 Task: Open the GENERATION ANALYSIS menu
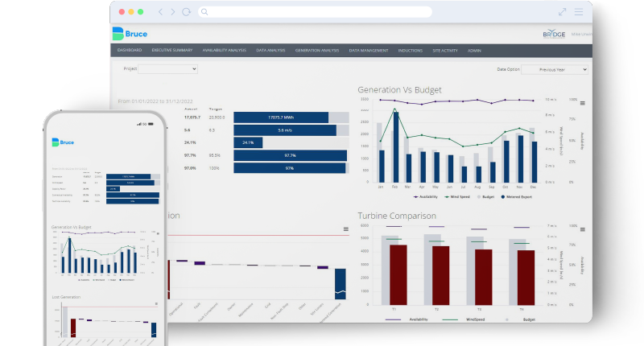coord(317,51)
